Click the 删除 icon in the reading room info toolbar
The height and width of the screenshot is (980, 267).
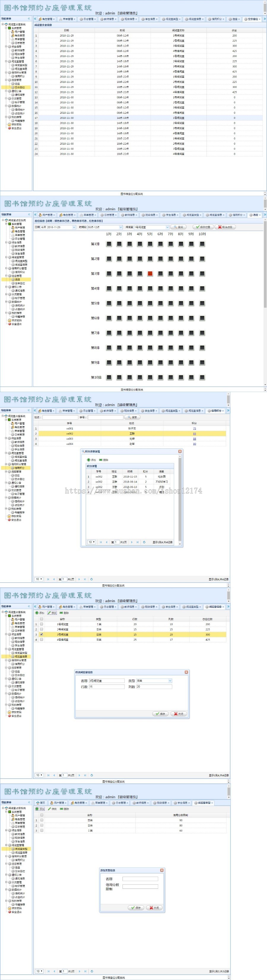tap(61, 613)
